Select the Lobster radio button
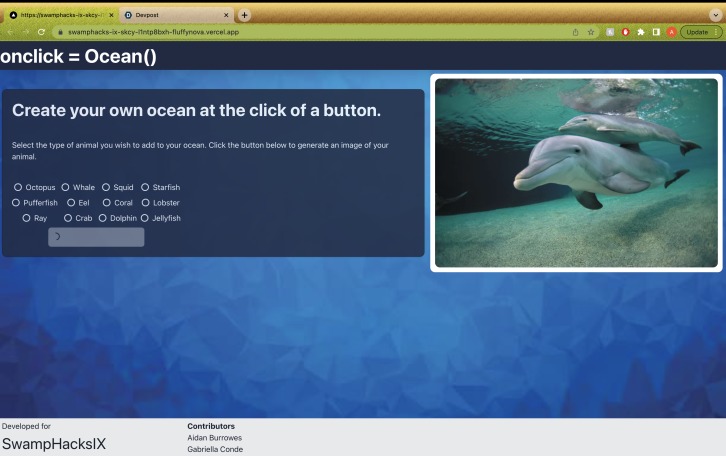 (x=145, y=202)
